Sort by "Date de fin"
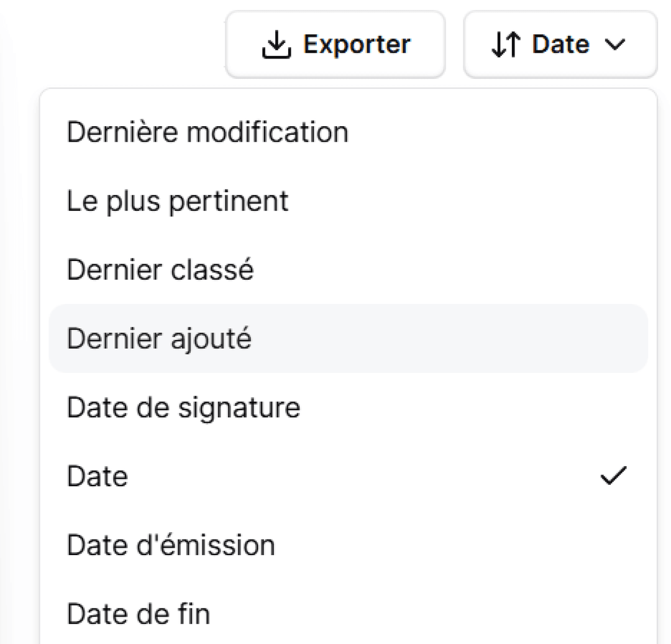Image resolution: width=671 pixels, height=644 pixels. click(138, 615)
